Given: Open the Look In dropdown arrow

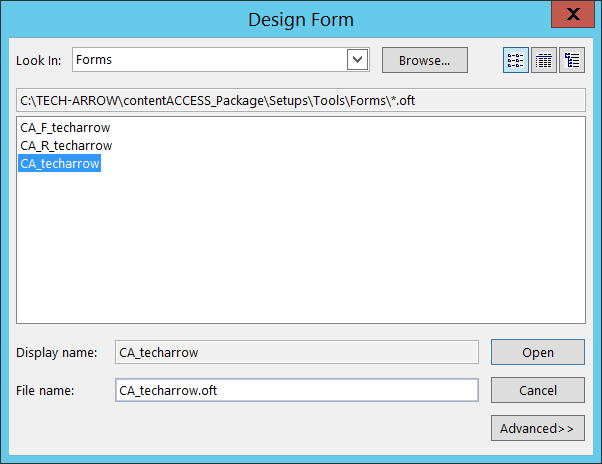Looking at the screenshot, I should click(x=358, y=60).
